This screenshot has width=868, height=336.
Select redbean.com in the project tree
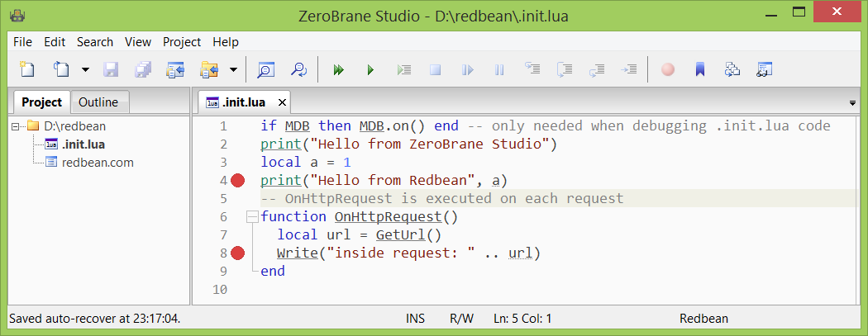(x=98, y=163)
